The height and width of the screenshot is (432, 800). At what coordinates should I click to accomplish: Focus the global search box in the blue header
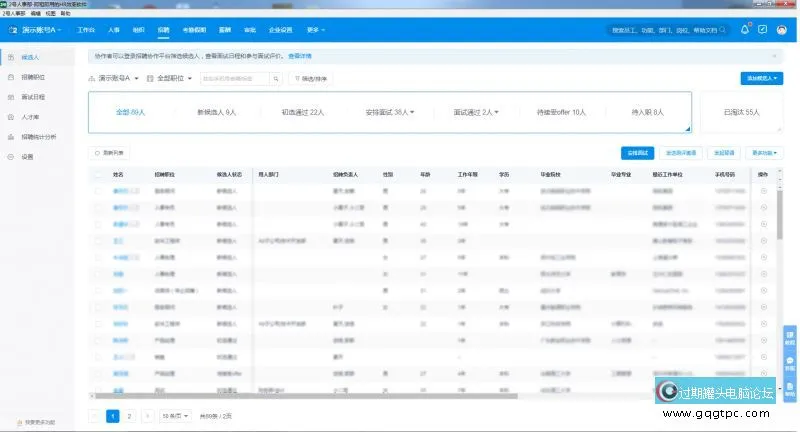[668, 30]
